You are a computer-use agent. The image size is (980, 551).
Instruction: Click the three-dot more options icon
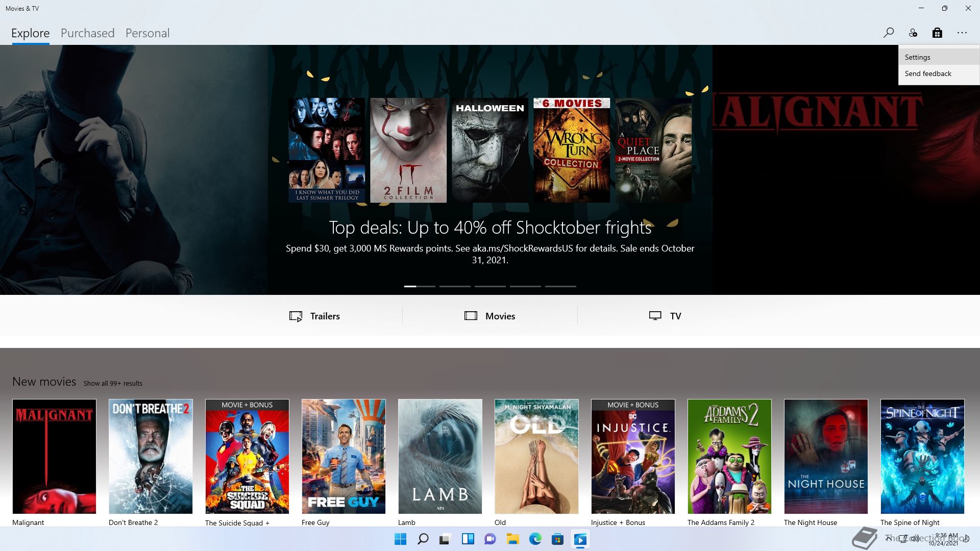tap(962, 33)
